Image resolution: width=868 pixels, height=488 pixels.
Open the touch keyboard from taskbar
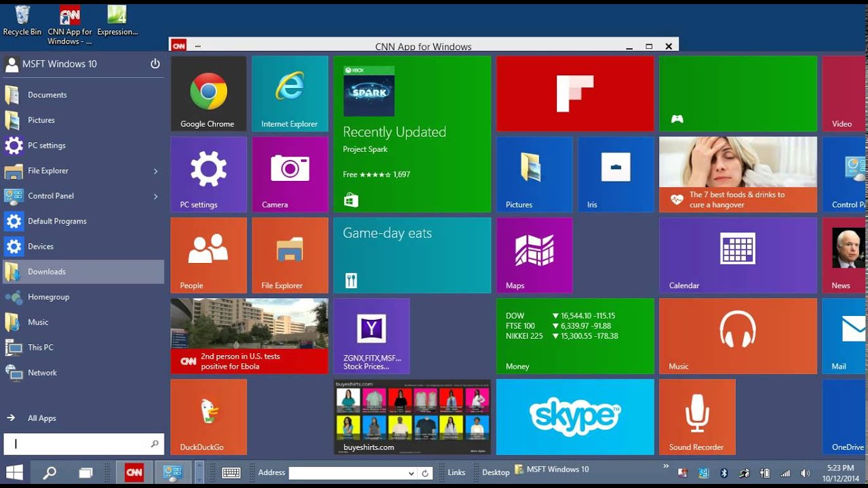click(231, 473)
